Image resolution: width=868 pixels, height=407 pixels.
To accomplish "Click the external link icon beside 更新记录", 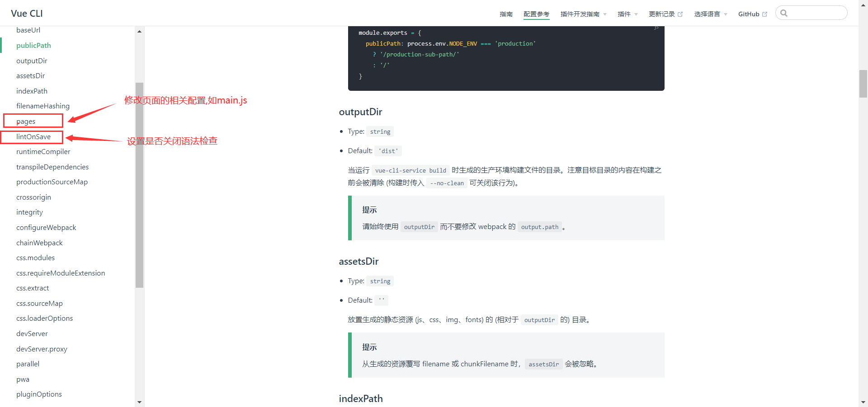I will 680,14.
